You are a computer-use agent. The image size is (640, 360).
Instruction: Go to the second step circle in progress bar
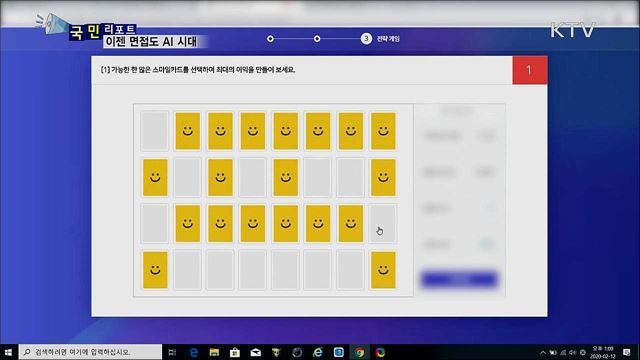[x=317, y=39]
